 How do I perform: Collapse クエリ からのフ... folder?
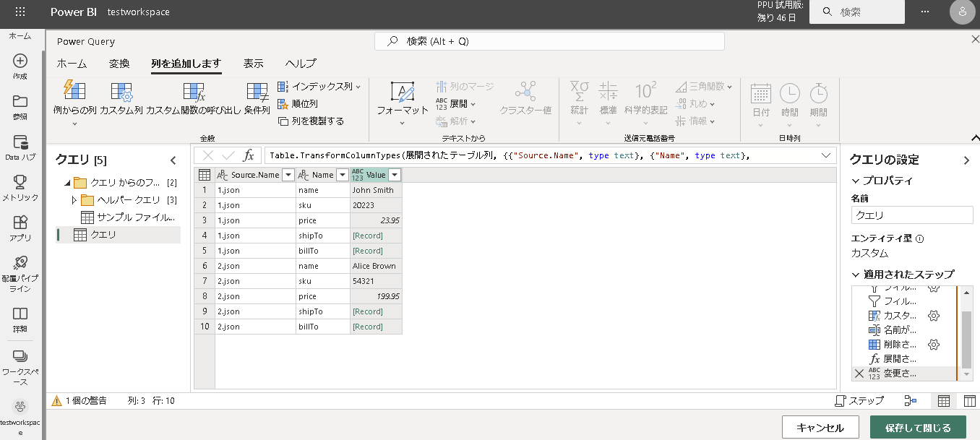click(x=67, y=183)
